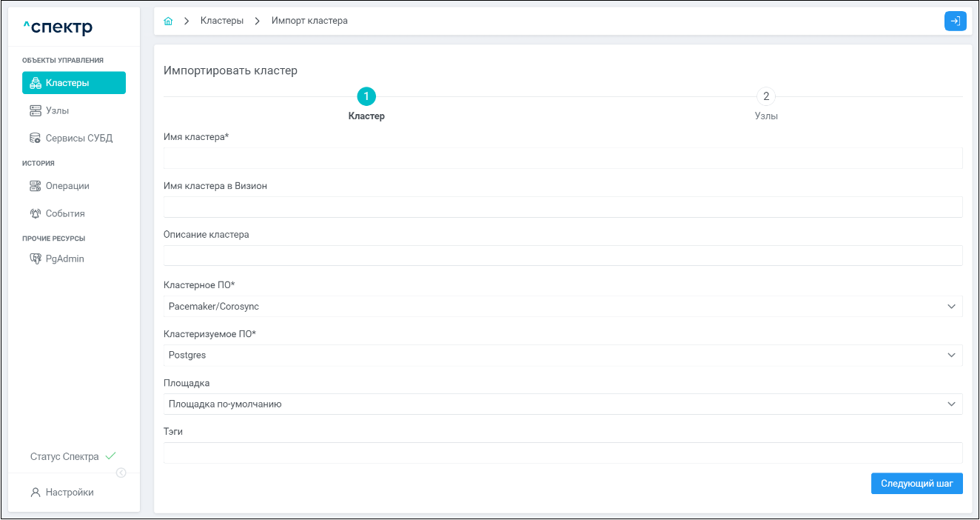Go to step 2 Узлы
Screen dimensions: 980x520
pyautogui.click(x=765, y=97)
